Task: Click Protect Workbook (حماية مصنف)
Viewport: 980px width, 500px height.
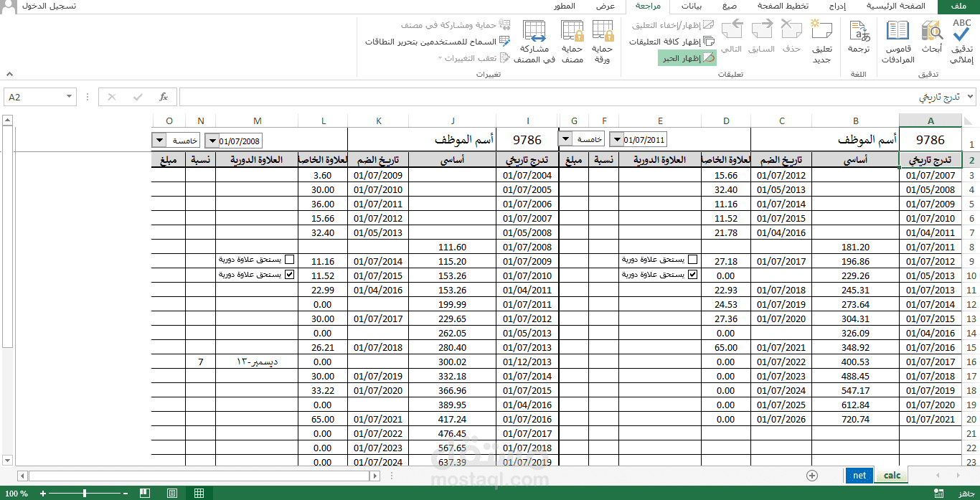Action: tap(572, 42)
